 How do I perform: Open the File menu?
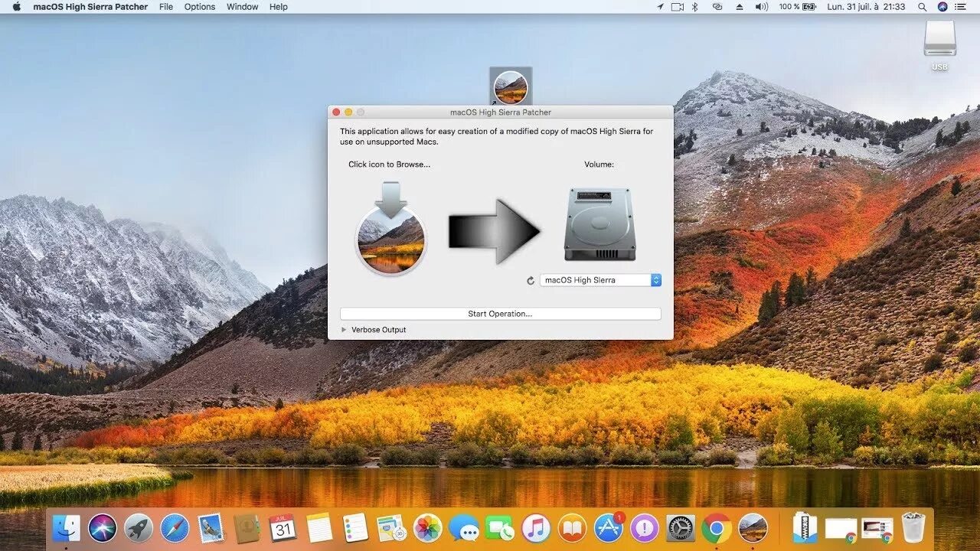[x=166, y=7]
